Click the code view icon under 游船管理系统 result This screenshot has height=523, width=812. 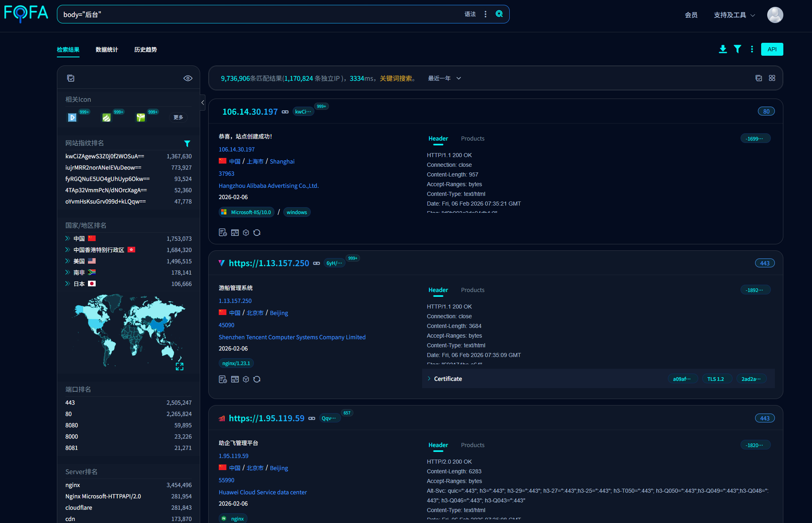point(235,379)
